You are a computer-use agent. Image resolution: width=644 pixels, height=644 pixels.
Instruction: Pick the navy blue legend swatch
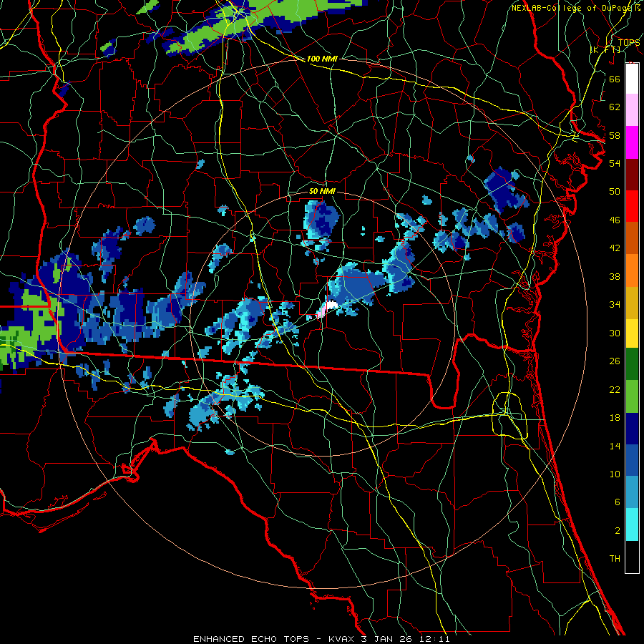(x=632, y=429)
